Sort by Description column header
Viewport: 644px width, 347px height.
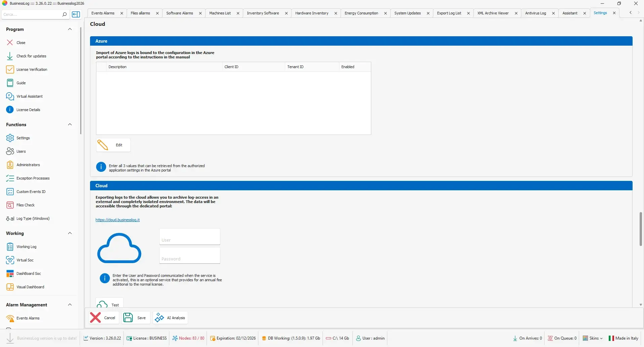tap(164, 67)
